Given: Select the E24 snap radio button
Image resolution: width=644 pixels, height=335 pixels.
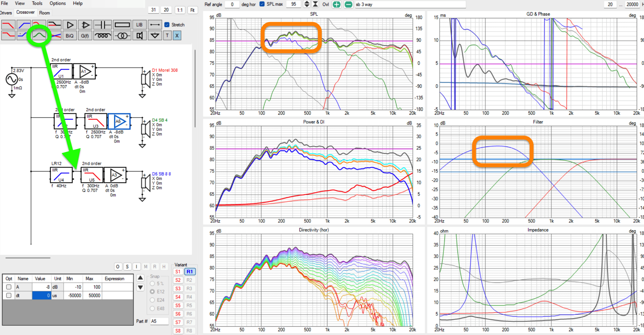Looking at the screenshot, I should 153,300.
